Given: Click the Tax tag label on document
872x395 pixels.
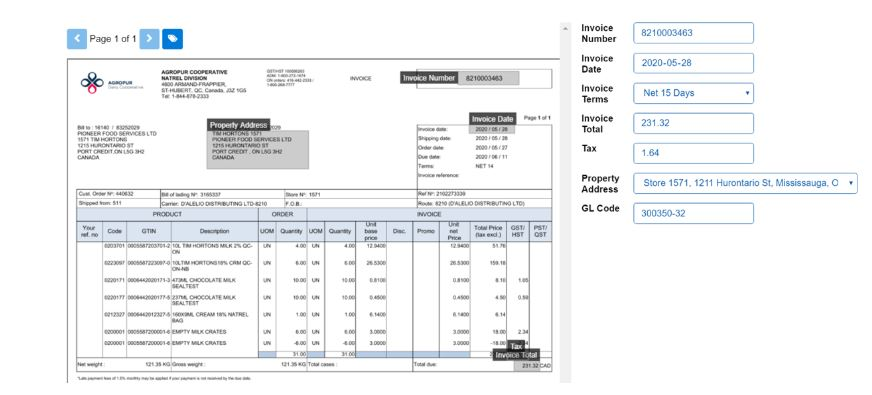Looking at the screenshot, I should (x=517, y=346).
